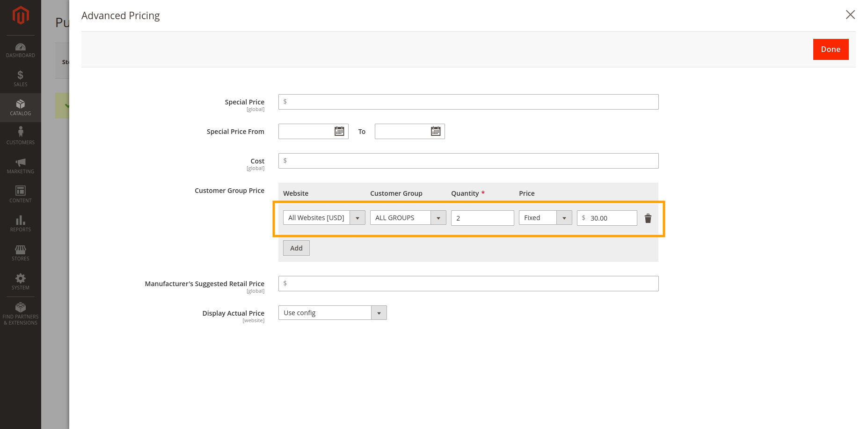Click the System gear icon
Image resolution: width=868 pixels, height=429 pixels.
[x=21, y=281]
